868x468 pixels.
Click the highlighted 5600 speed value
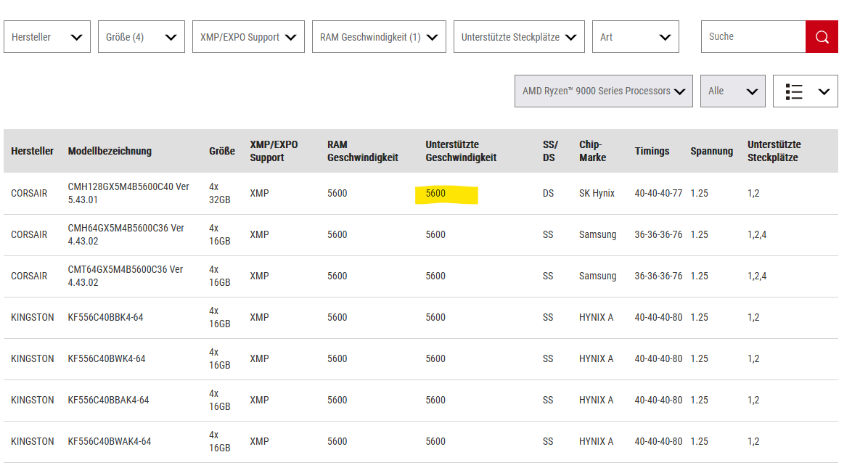[436, 194]
